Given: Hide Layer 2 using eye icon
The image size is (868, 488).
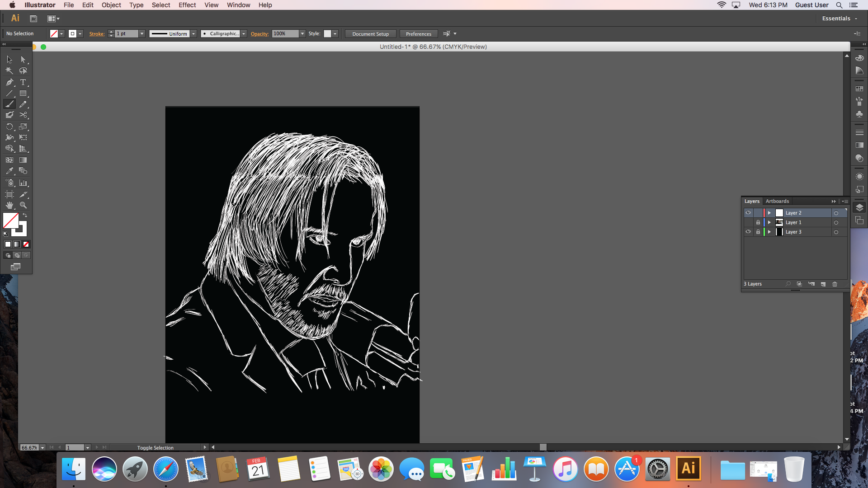Looking at the screenshot, I should 748,213.
